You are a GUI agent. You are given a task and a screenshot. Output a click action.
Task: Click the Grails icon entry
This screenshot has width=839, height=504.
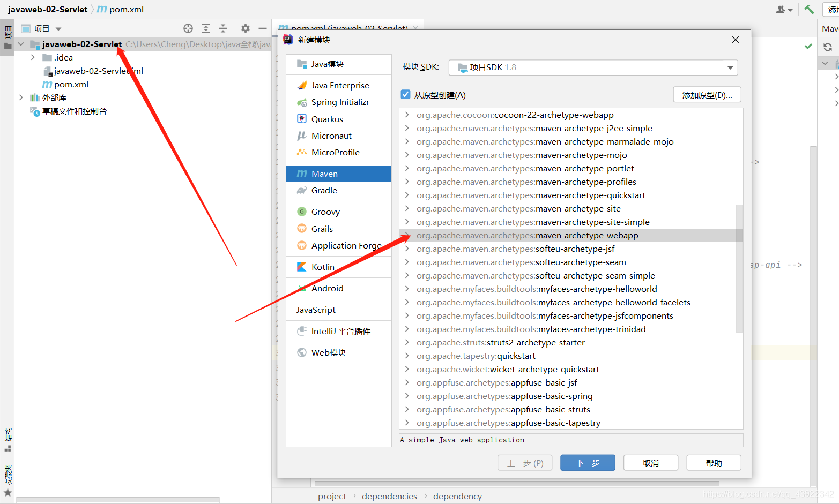point(302,229)
